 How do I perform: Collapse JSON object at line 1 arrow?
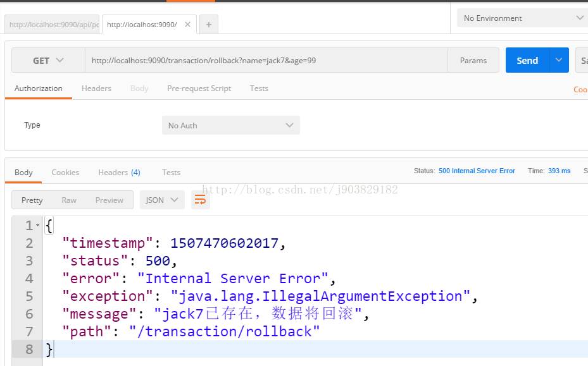(37, 226)
